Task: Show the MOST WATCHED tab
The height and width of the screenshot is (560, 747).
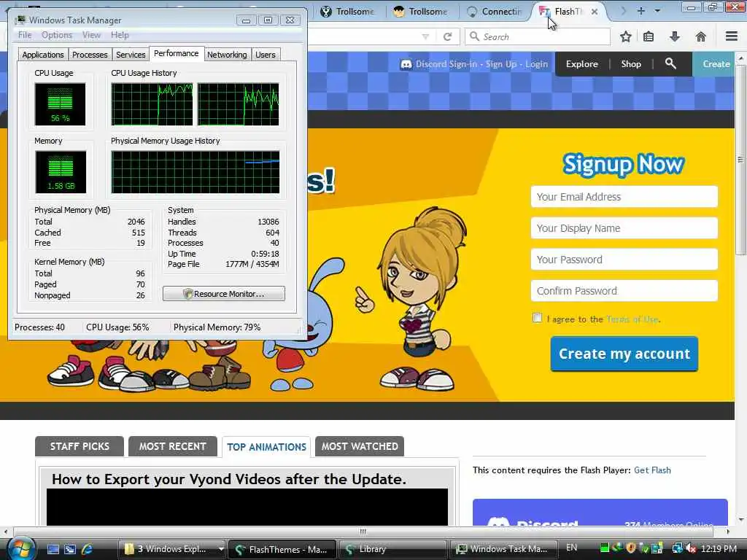Action: pos(360,447)
